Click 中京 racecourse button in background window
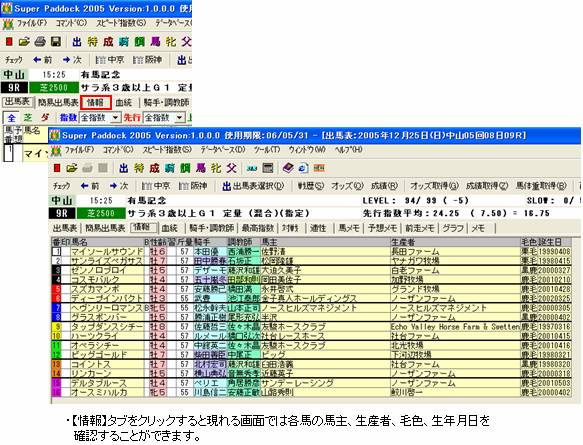Viewport: 583px width, 445px height. click(x=110, y=59)
